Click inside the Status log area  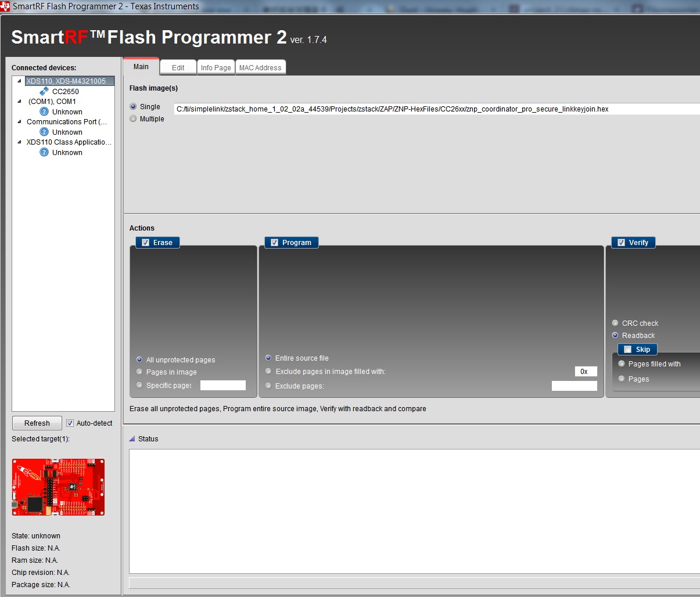pyautogui.click(x=414, y=511)
